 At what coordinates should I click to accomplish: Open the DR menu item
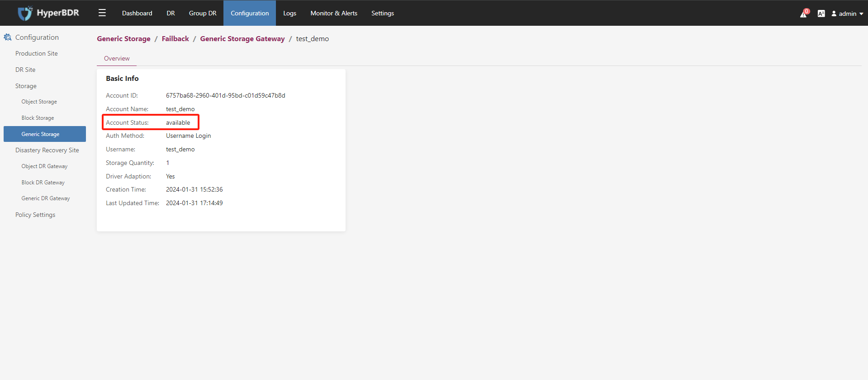(x=171, y=13)
